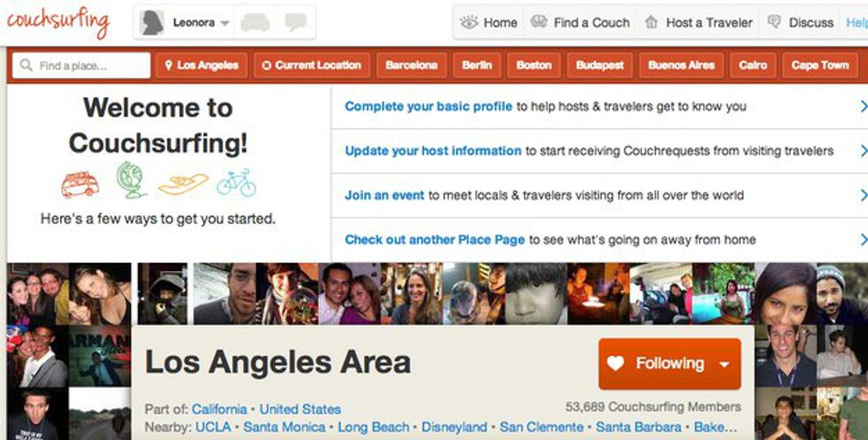The width and height of the screenshot is (868, 440).
Task: Expand the Leonora account dropdown
Action: 224,23
